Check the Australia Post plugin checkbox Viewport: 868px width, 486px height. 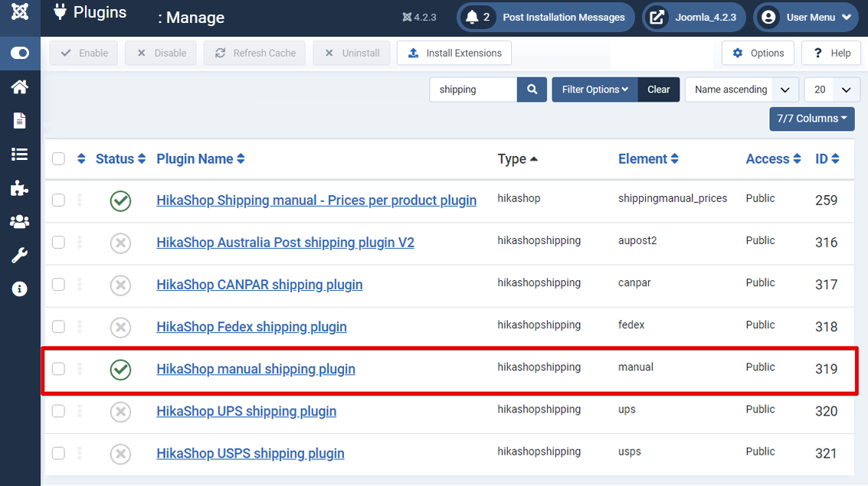click(x=59, y=242)
